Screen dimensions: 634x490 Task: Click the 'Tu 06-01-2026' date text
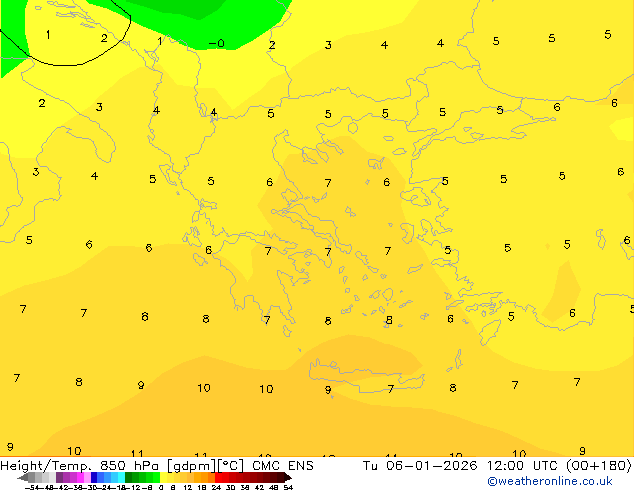pos(419,466)
